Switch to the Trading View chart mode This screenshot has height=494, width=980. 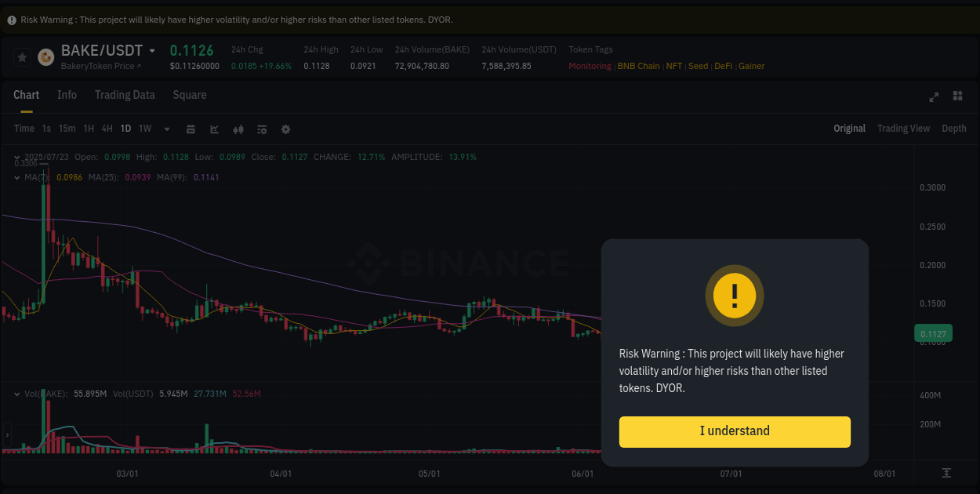click(903, 128)
